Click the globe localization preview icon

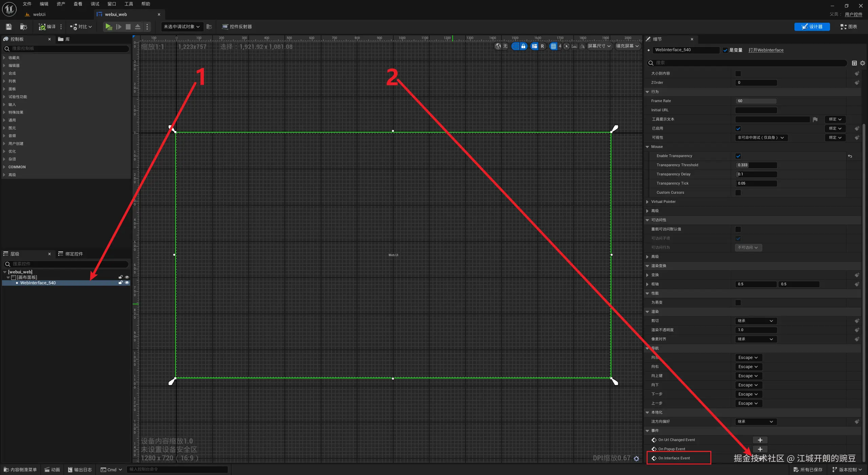(x=498, y=46)
